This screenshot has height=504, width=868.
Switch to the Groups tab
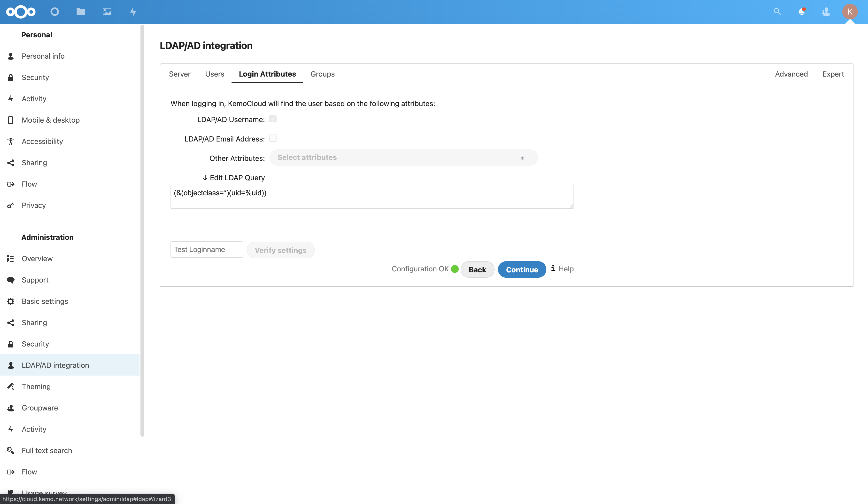(322, 74)
